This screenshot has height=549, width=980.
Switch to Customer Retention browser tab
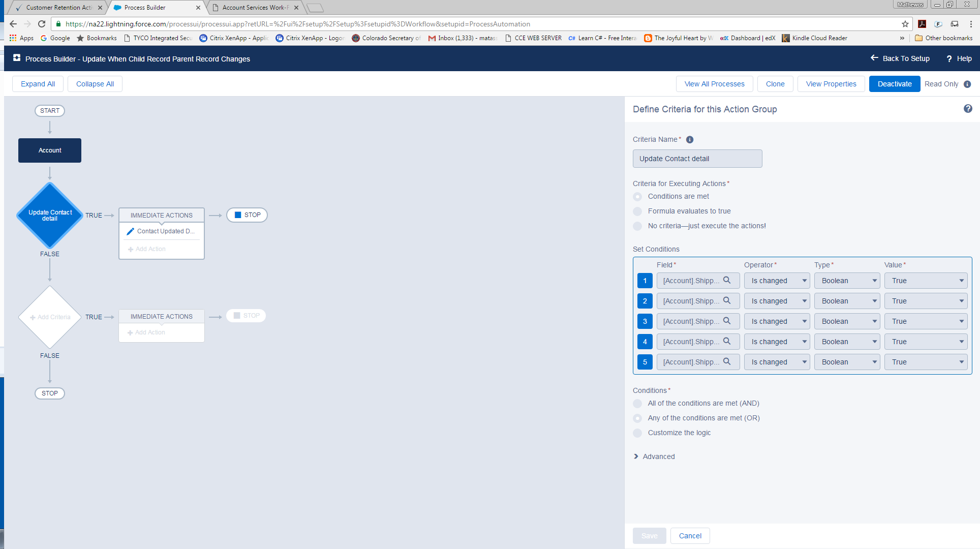click(58, 8)
